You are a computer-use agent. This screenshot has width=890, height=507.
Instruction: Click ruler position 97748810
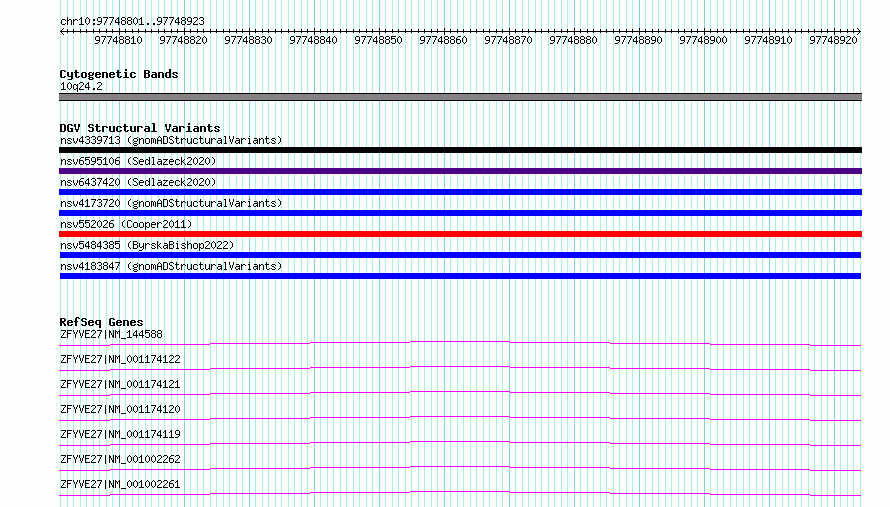118,40
